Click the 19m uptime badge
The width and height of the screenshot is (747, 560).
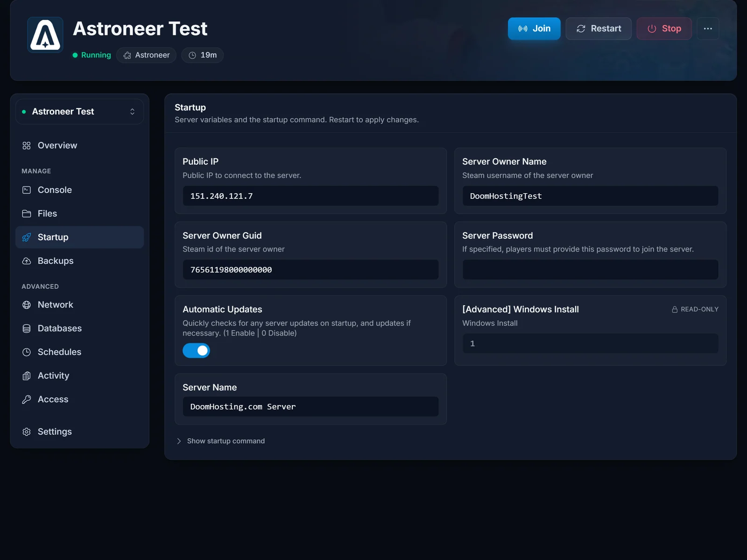(x=203, y=55)
